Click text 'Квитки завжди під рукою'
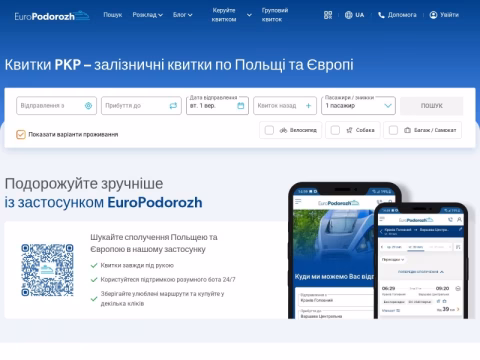The width and height of the screenshot is (480, 360). pos(137,265)
